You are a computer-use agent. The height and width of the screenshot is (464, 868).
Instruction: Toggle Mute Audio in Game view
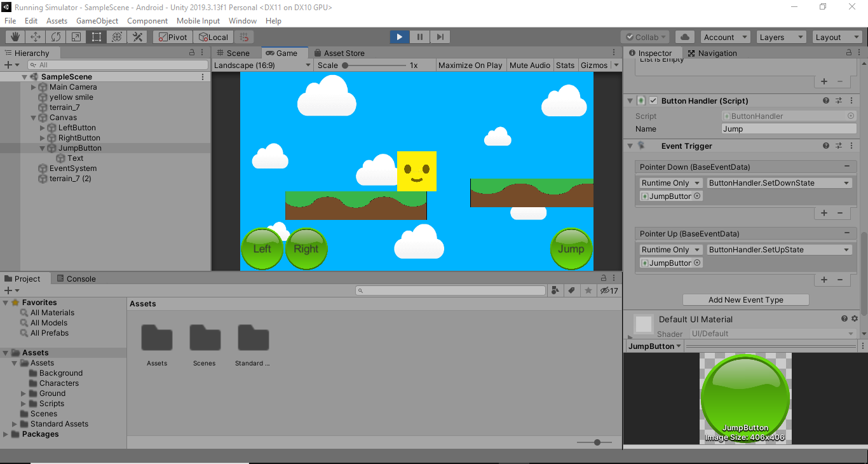[530, 65]
